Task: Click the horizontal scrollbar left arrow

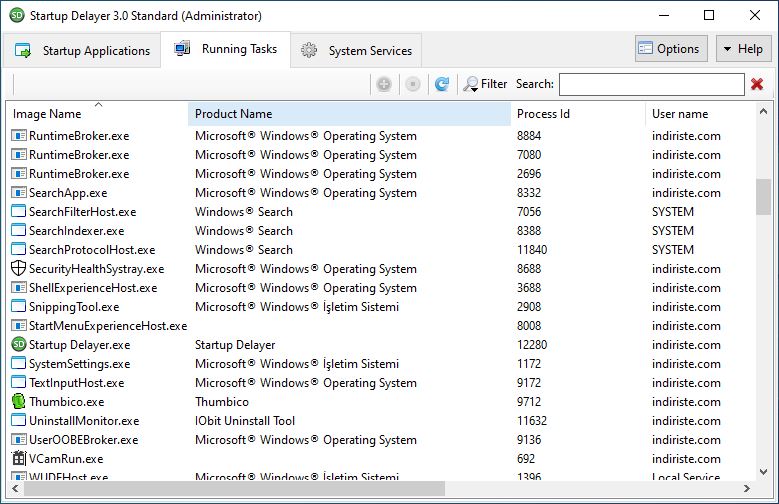Action: tap(15, 489)
